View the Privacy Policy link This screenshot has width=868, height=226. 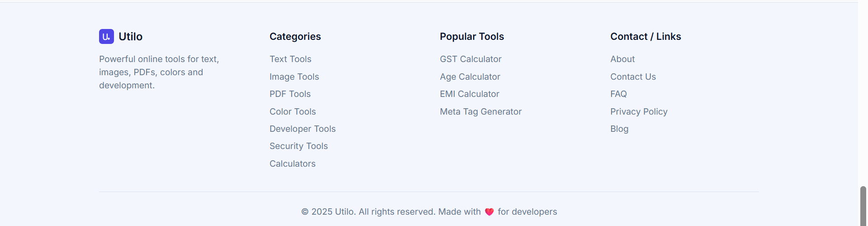pyautogui.click(x=639, y=112)
